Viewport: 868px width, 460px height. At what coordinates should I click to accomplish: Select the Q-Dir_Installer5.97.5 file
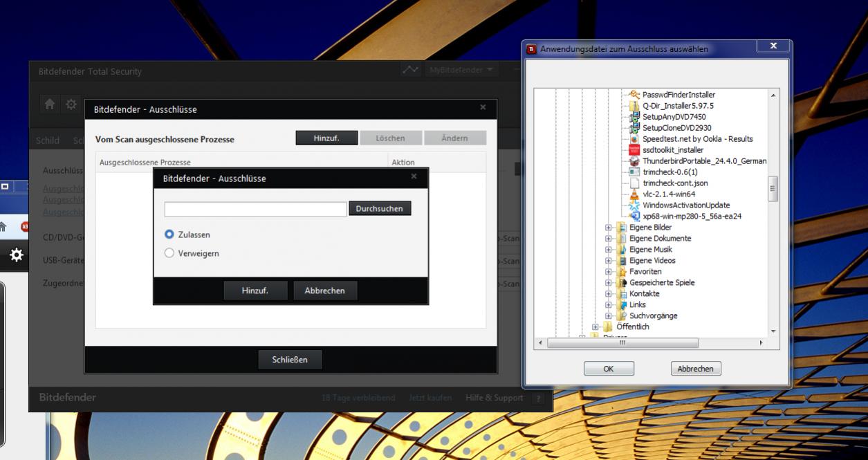pyautogui.click(x=678, y=106)
